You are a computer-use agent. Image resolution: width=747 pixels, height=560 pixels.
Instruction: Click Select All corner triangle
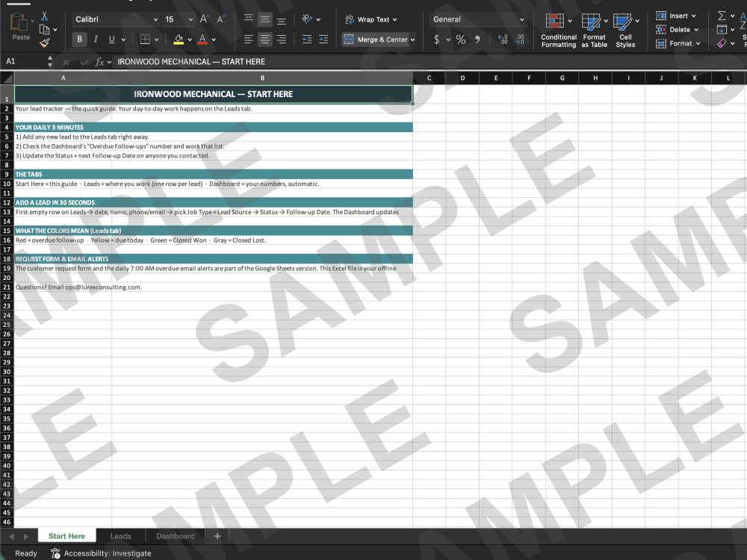[7, 78]
